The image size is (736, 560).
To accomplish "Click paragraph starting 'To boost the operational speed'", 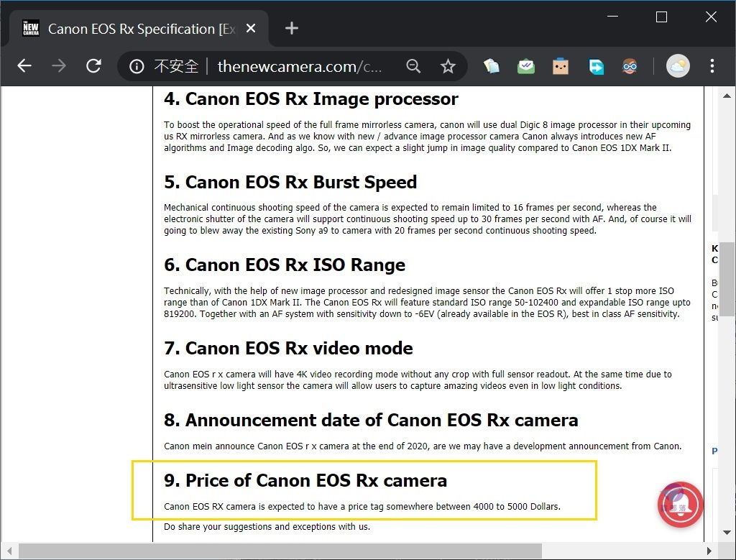I will 427,136.
